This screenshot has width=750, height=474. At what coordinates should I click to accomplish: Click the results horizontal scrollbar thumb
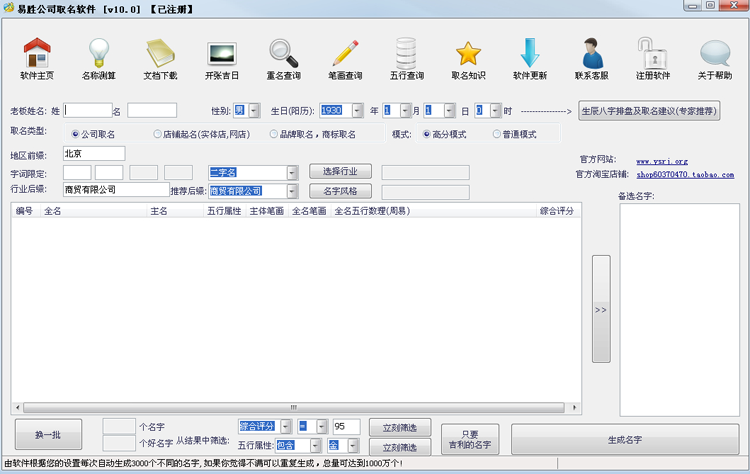[294, 408]
